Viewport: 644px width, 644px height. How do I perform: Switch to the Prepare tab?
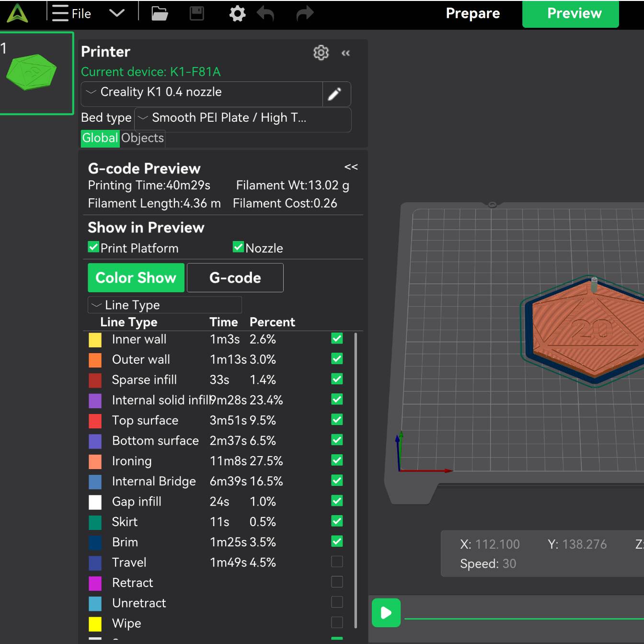point(472,13)
